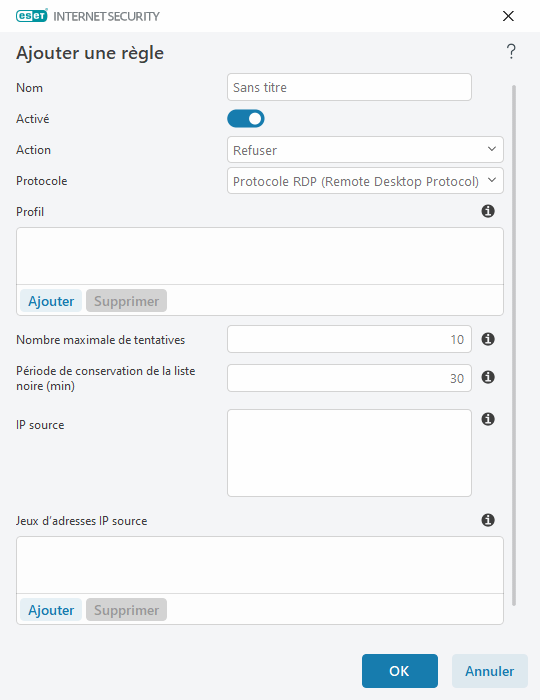Click the IP source info icon

pos(488,419)
